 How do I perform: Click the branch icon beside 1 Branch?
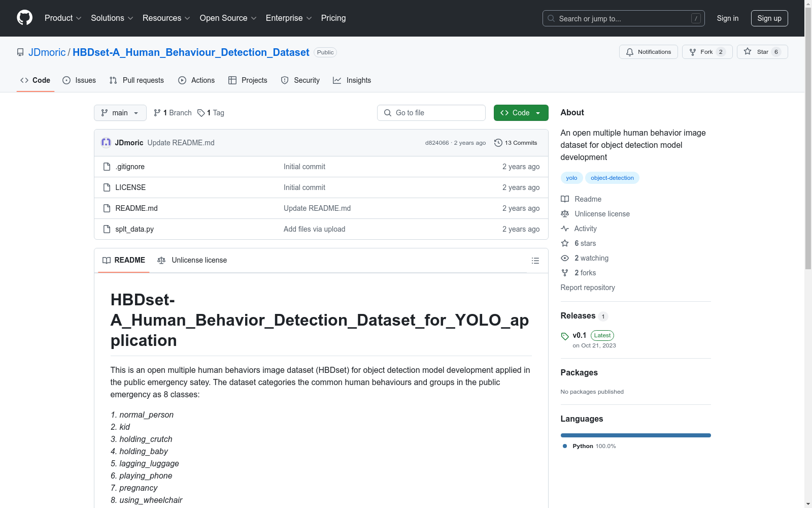click(x=157, y=113)
